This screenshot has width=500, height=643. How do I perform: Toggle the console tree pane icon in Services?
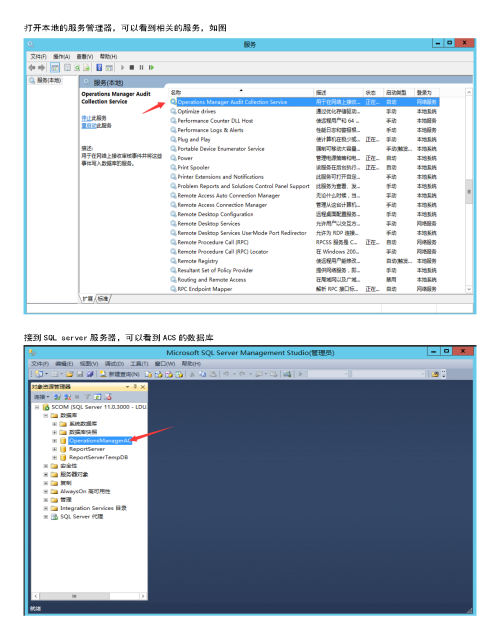point(55,68)
